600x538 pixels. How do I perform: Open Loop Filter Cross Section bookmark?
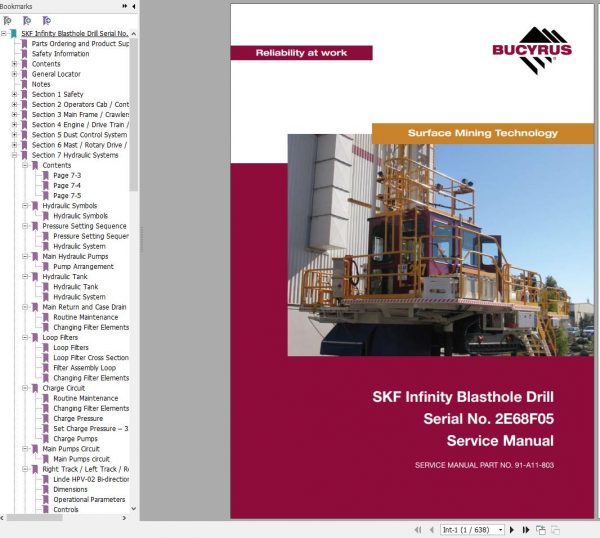pyautogui.click(x=91, y=358)
